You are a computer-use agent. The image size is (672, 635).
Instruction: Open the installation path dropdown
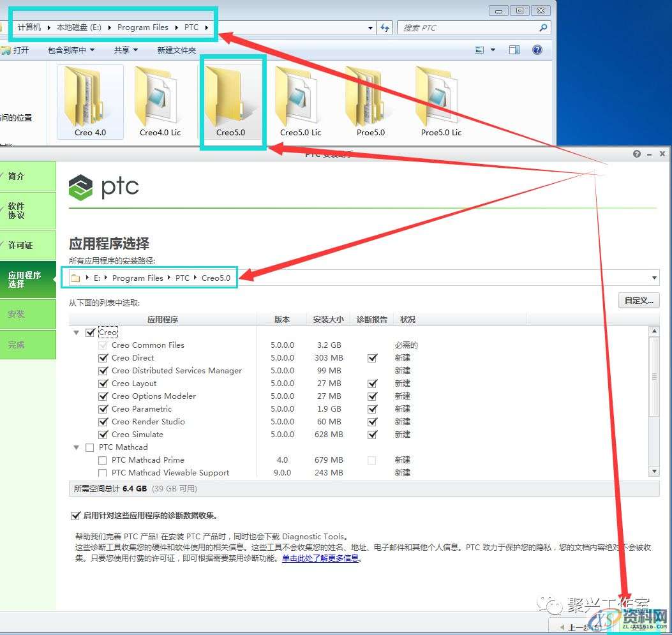pyautogui.click(x=654, y=278)
